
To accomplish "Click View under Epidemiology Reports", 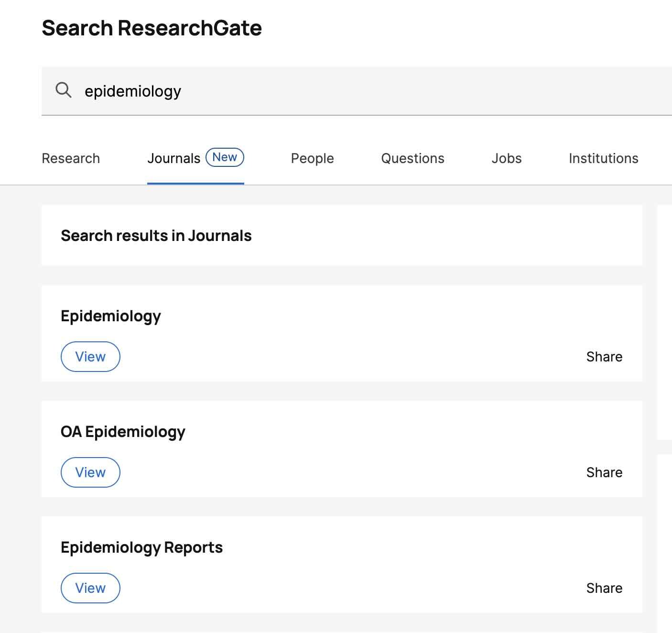I will pyautogui.click(x=90, y=588).
